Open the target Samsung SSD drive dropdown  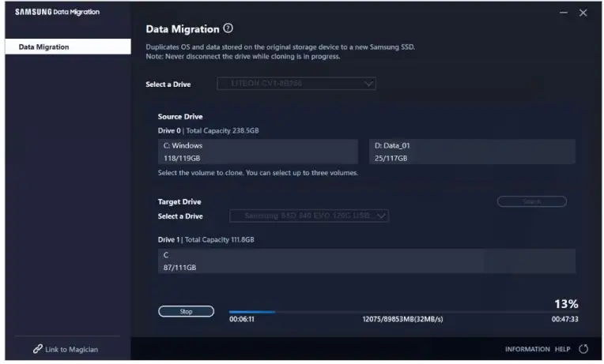pos(309,216)
